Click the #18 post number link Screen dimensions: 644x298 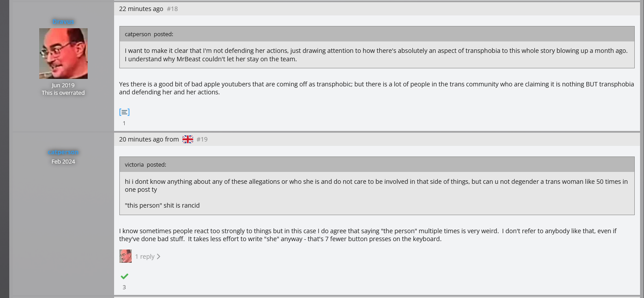(172, 9)
